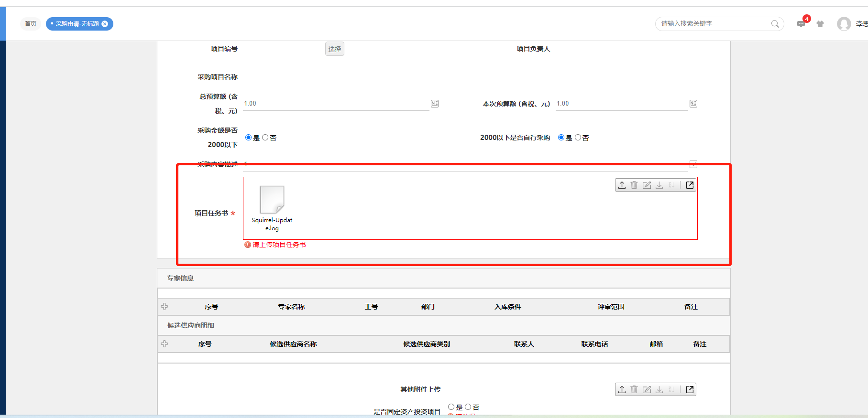Sort attachments in 项目任务书 toolbar
The width and height of the screenshot is (868, 418).
coord(671,185)
